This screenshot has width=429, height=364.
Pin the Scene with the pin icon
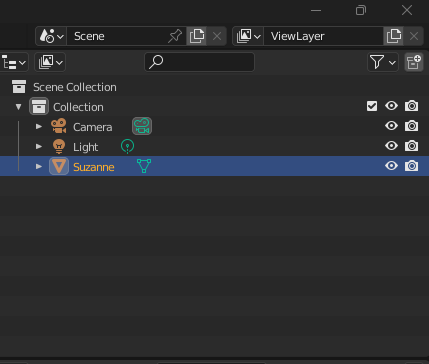pyautogui.click(x=175, y=36)
